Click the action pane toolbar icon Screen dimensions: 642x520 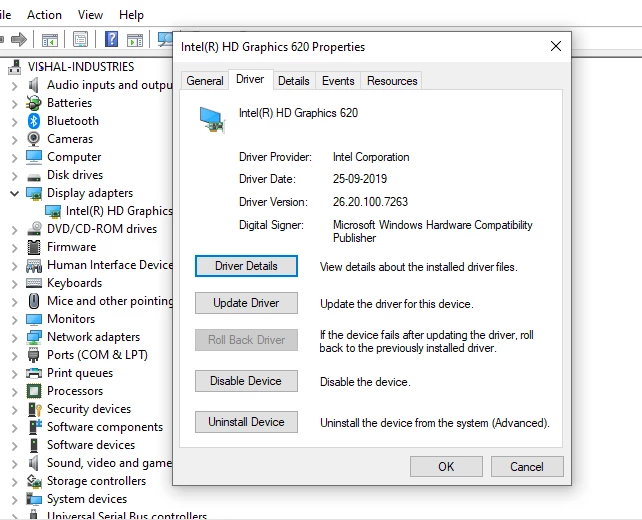[x=135, y=40]
